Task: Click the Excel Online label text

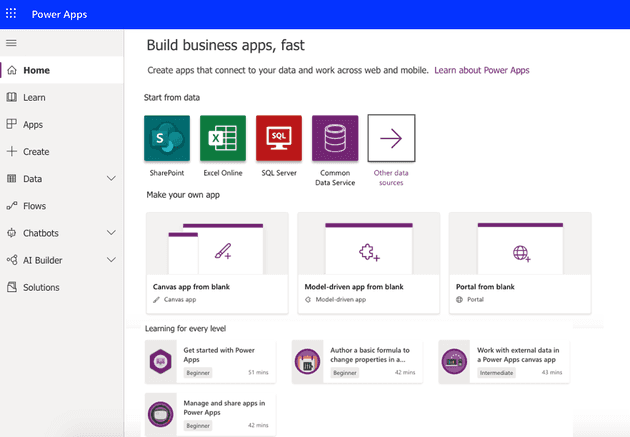Action: [223, 173]
